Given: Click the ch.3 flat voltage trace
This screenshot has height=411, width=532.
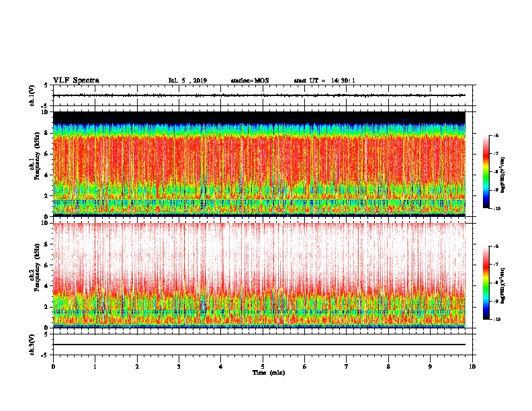Looking at the screenshot, I should coord(259,345).
